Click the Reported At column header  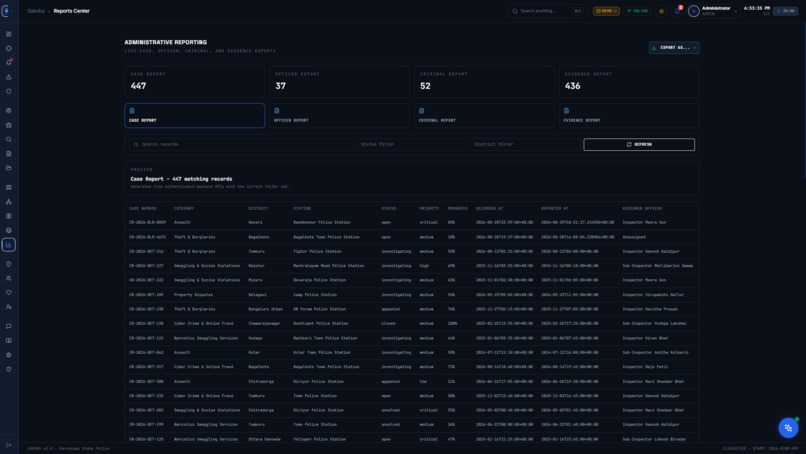(555, 208)
